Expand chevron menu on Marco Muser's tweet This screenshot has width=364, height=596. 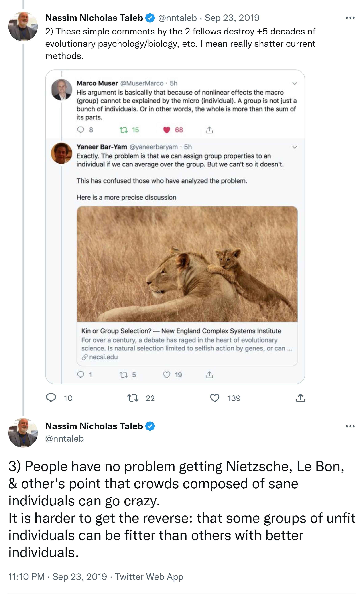pyautogui.click(x=295, y=83)
